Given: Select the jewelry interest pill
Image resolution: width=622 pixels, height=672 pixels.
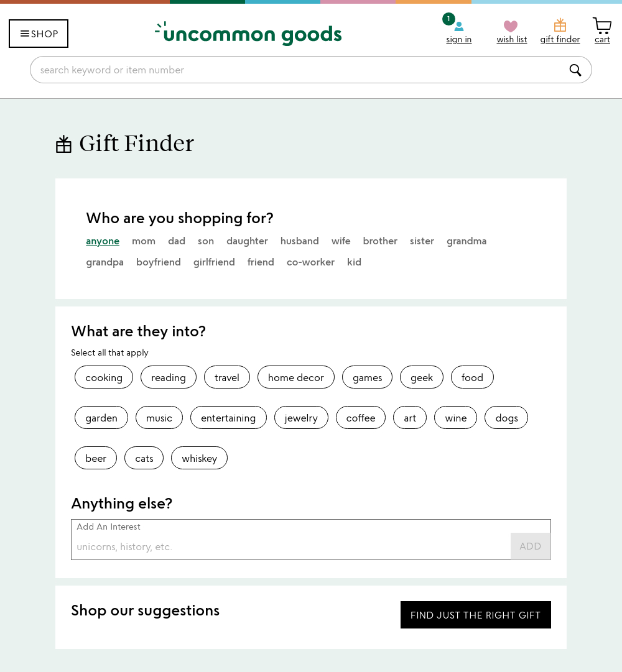Looking at the screenshot, I should coord(301,417).
